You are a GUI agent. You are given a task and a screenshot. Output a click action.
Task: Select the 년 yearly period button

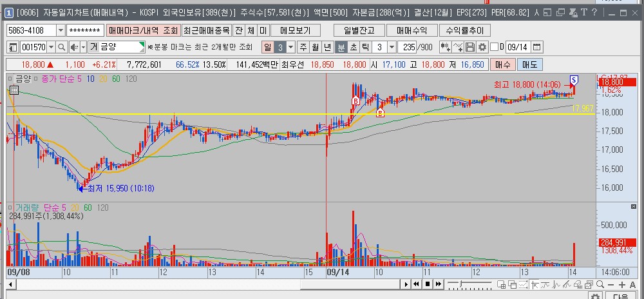[x=327, y=47]
